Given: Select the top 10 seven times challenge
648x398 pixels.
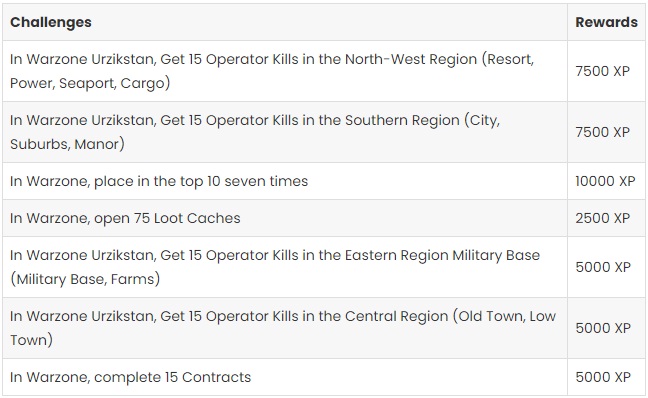Looking at the screenshot, I should coord(159,181).
